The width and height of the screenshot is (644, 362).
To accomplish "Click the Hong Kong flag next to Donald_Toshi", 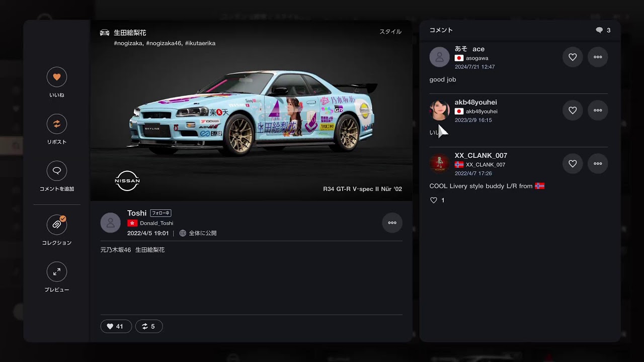I will coord(132,223).
